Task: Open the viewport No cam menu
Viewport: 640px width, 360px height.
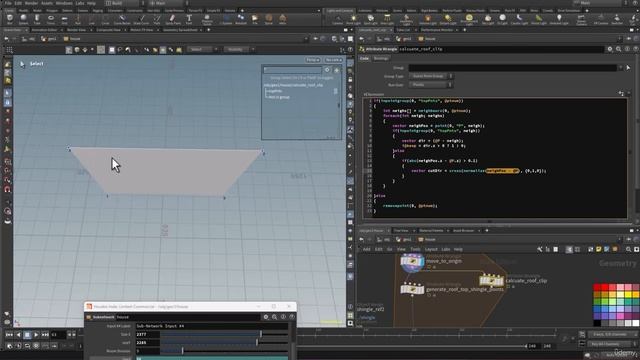Action: [x=333, y=60]
